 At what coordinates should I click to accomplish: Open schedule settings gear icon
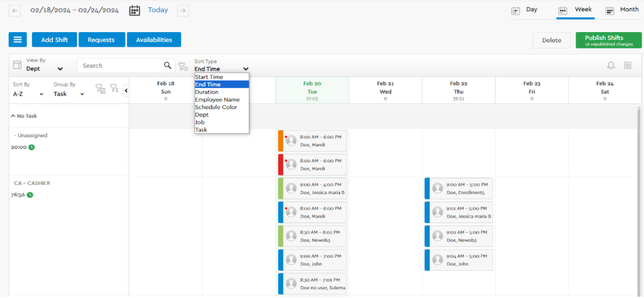627,65
